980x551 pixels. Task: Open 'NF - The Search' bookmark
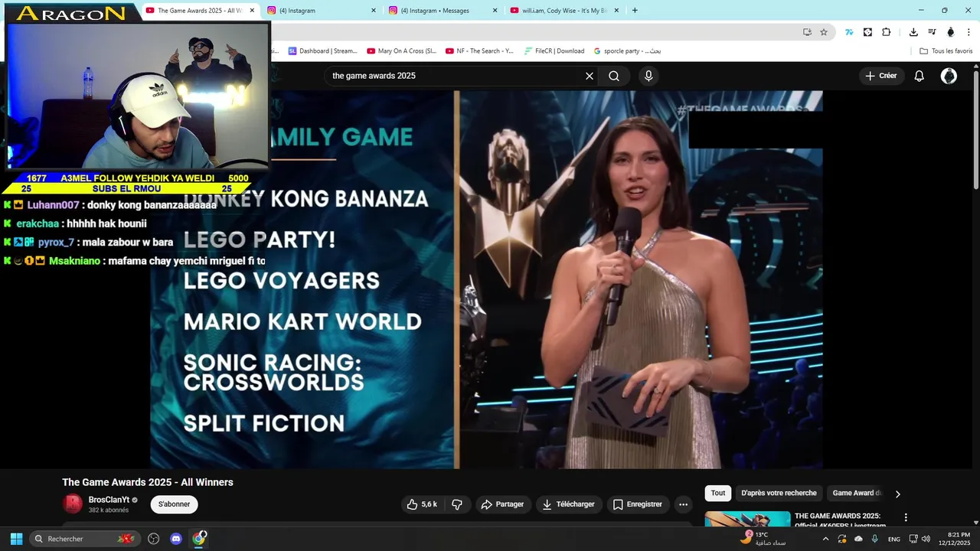[479, 51]
